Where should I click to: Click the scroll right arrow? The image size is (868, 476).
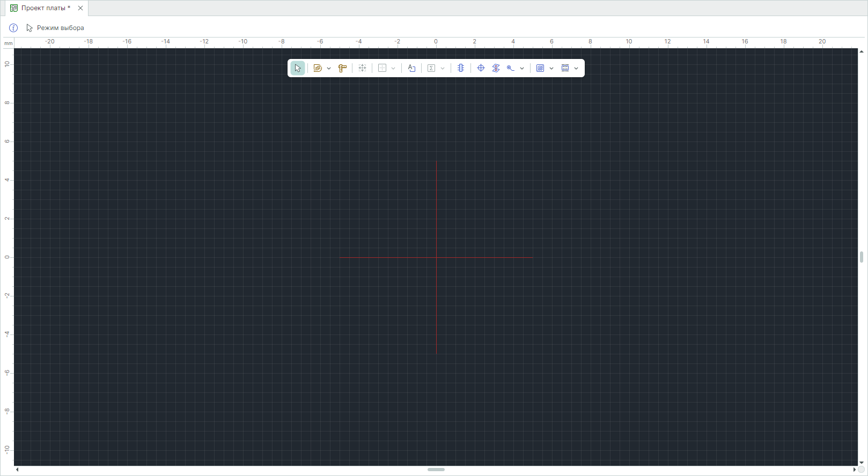tap(854, 470)
